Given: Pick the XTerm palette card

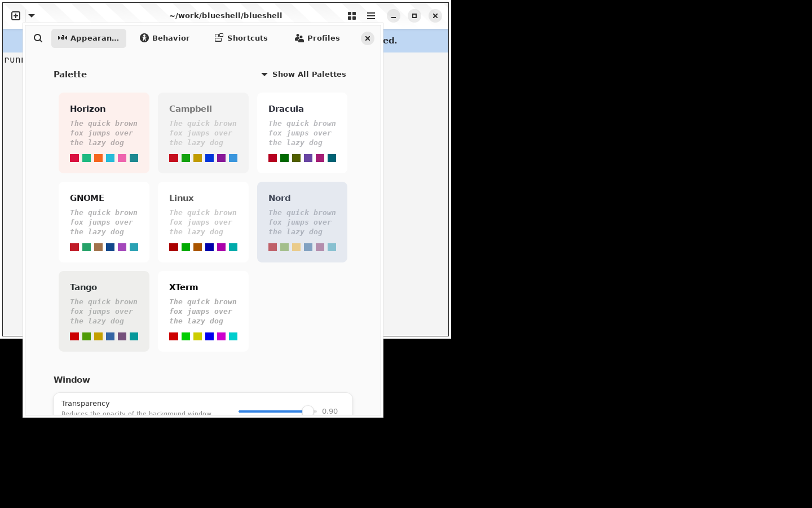Looking at the screenshot, I should (204, 312).
